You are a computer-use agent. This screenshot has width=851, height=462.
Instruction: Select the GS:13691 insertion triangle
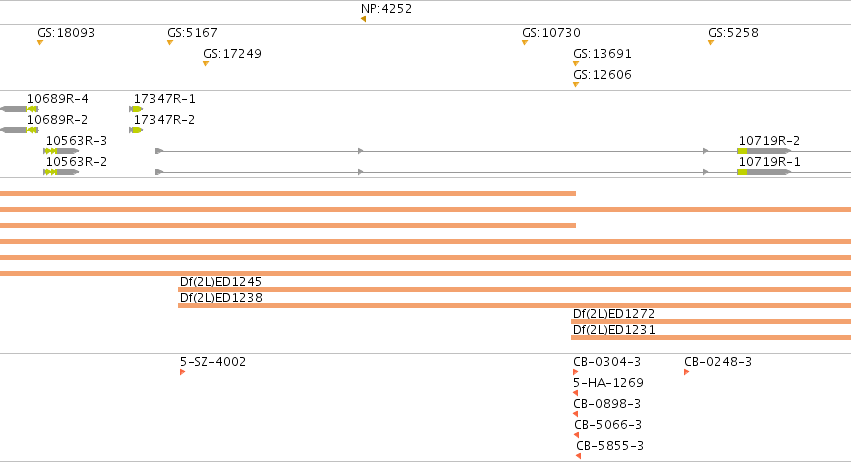576,64
